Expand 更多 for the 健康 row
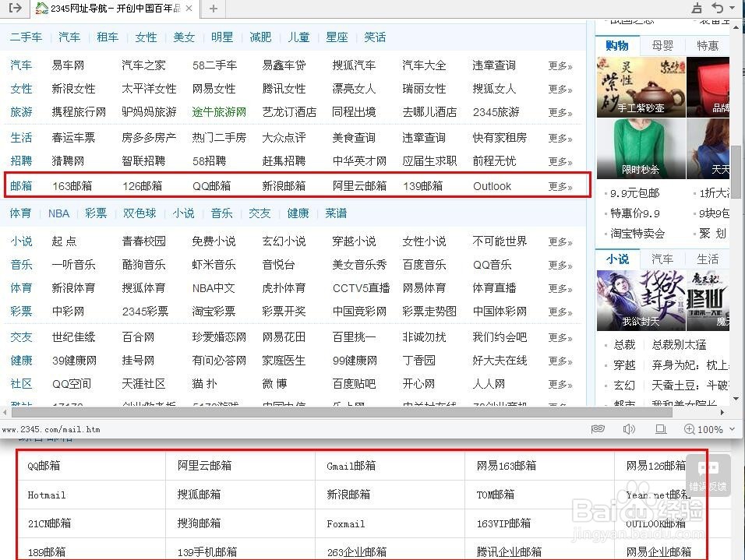The image size is (745, 560). (x=560, y=361)
